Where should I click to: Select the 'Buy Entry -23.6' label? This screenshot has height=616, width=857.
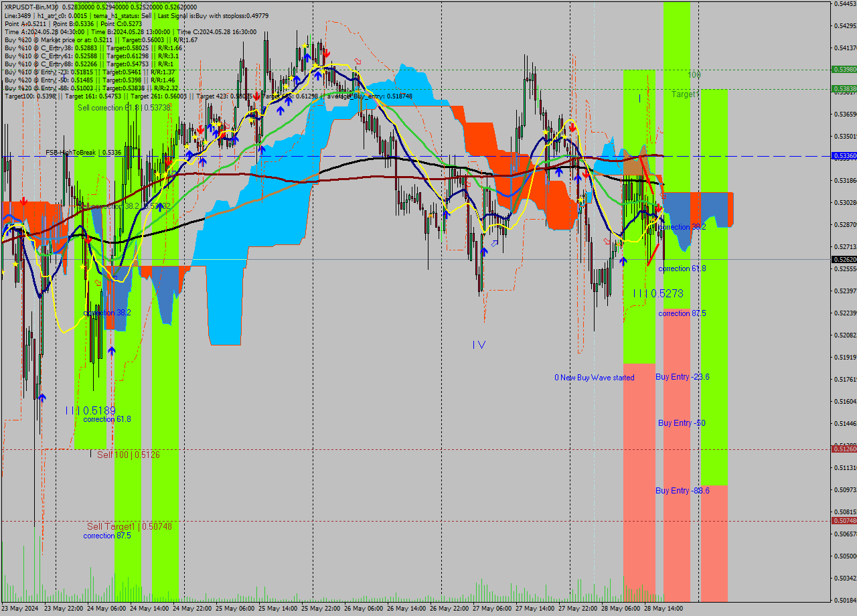coord(682,377)
